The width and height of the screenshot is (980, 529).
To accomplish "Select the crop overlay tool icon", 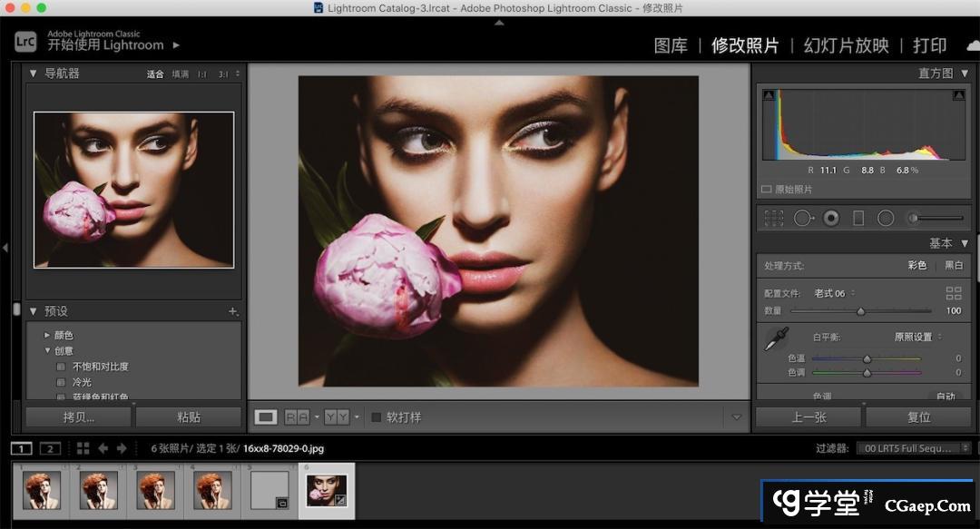I will (773, 218).
